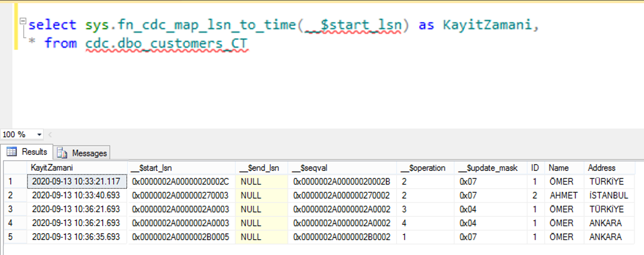Screen dimensions: 644x255
Task: Select the __$seqval column header
Action: [342, 168]
